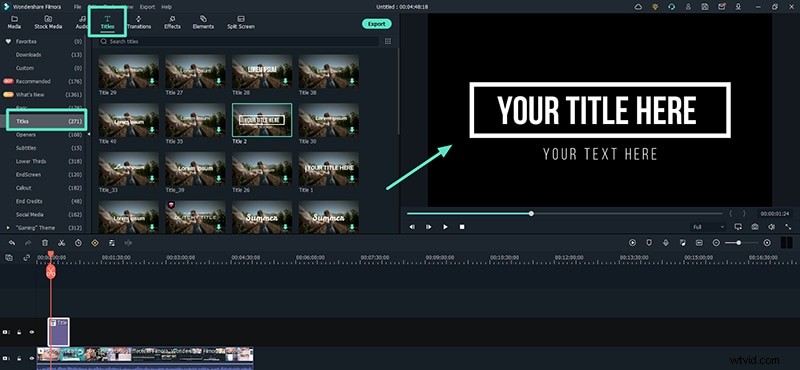800x370 pixels.
Task: Open the audio mixer icon in the timeline toolbar
Action: pyautogui.click(x=683, y=243)
